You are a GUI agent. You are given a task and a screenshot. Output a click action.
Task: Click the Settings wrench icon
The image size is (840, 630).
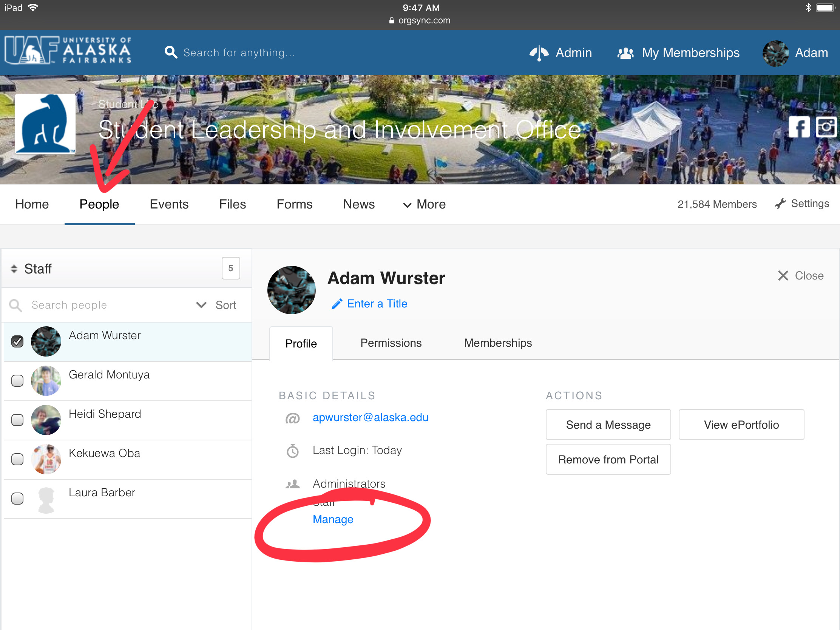[780, 204]
